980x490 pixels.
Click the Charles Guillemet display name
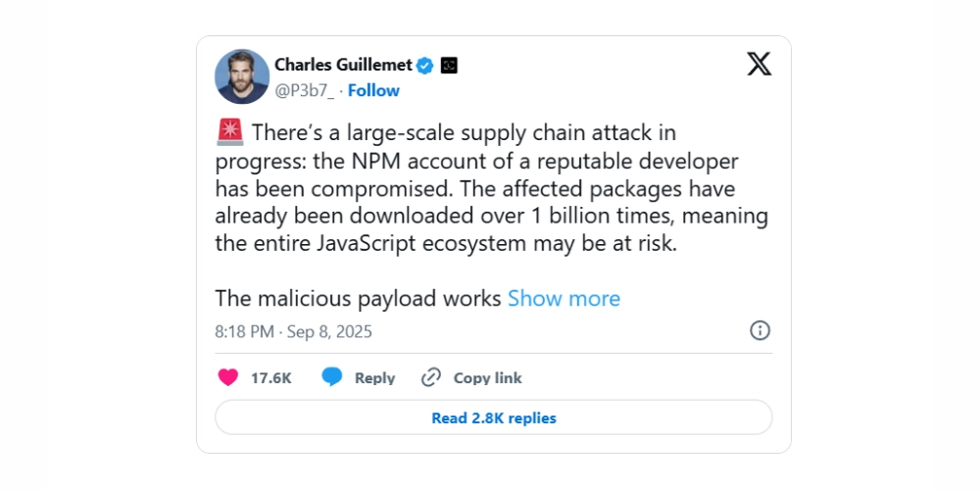[343, 65]
